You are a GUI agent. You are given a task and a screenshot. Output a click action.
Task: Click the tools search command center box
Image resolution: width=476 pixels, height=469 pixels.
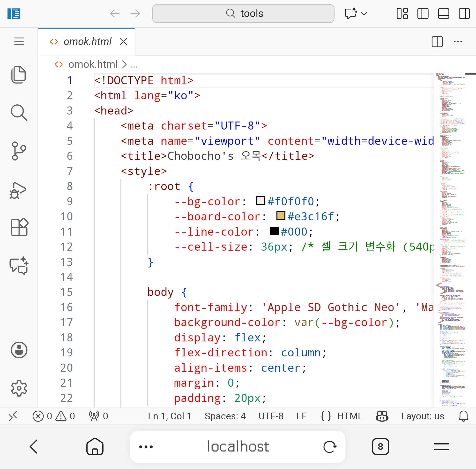[x=243, y=14]
